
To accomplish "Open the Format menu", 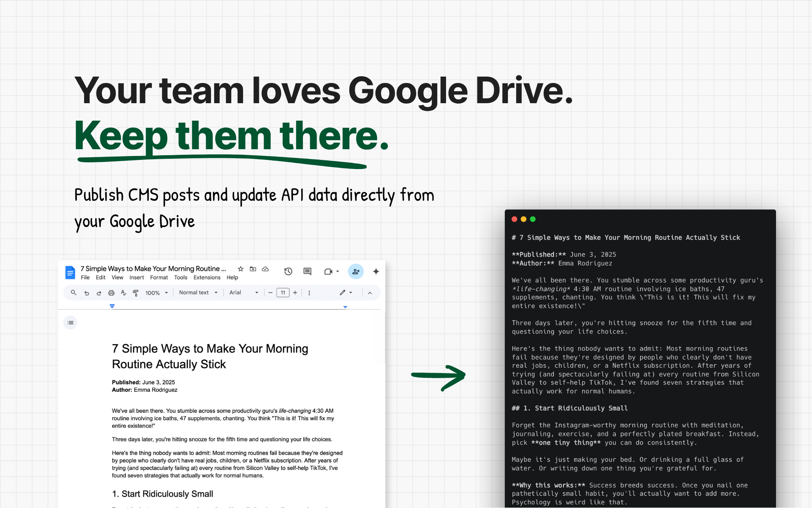I will pyautogui.click(x=159, y=277).
